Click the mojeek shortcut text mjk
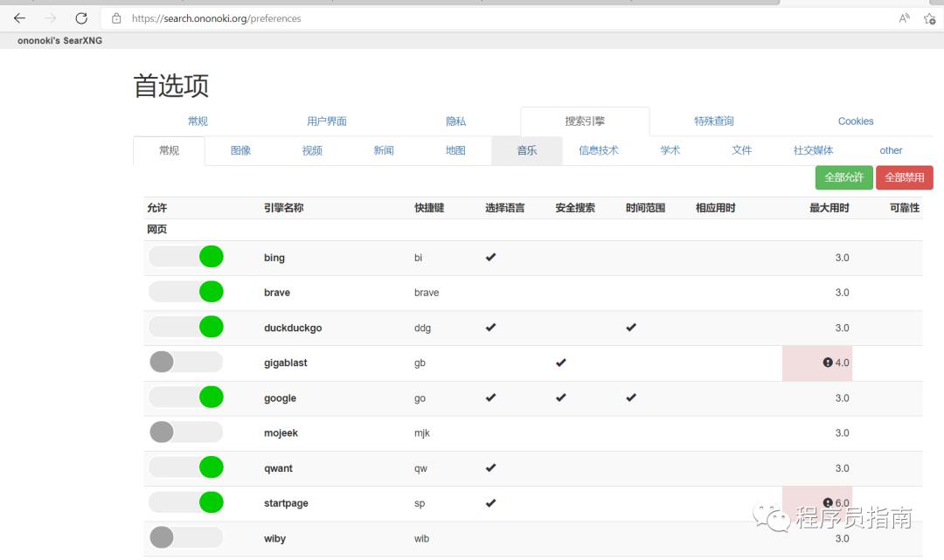This screenshot has height=560, width=944. point(422,433)
